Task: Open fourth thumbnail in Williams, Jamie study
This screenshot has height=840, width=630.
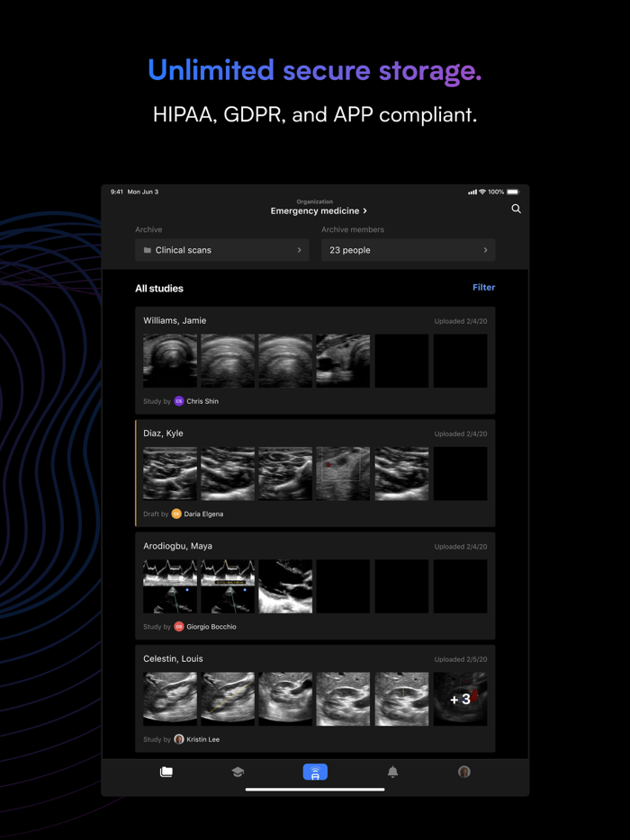Action: [x=343, y=361]
